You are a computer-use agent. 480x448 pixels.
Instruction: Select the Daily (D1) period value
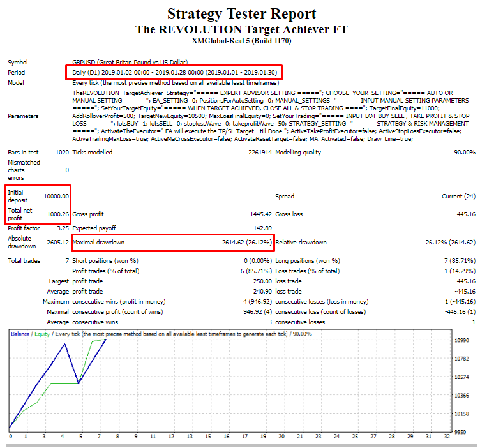point(174,73)
